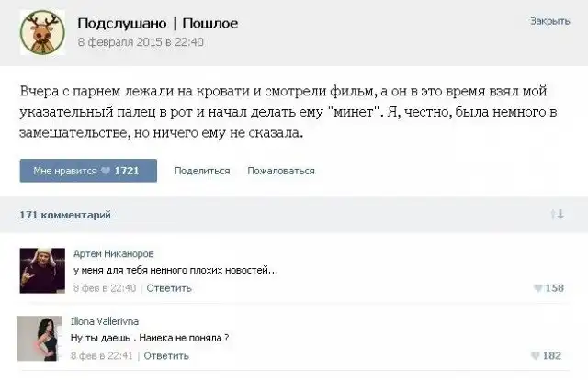This screenshot has height=380, width=588.
Task: Click the heart icon in like button
Action: pos(107,171)
